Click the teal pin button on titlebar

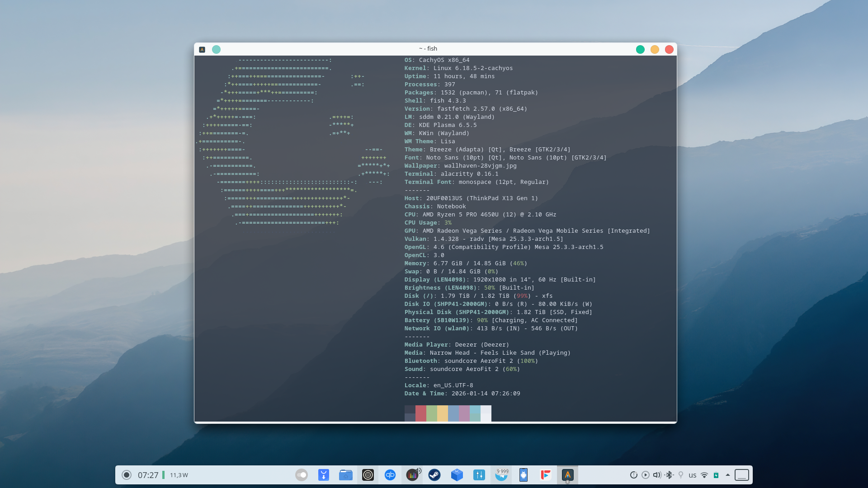coord(216,49)
